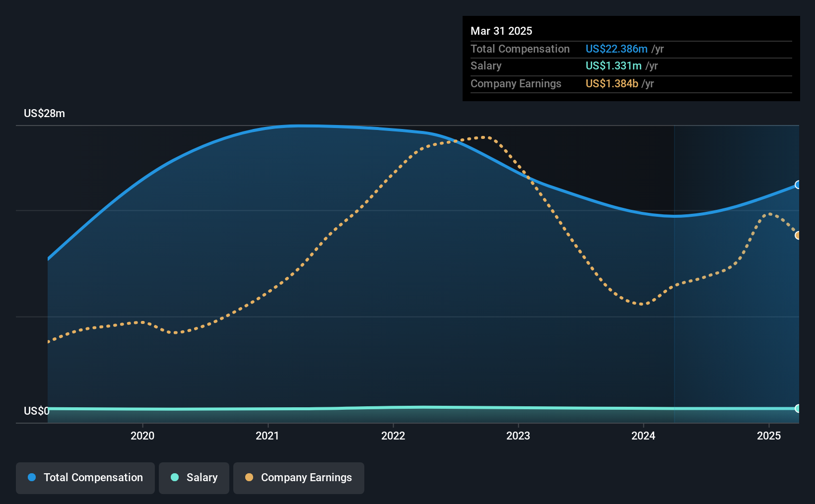Click the teal Salary endpoint marker

click(x=798, y=408)
